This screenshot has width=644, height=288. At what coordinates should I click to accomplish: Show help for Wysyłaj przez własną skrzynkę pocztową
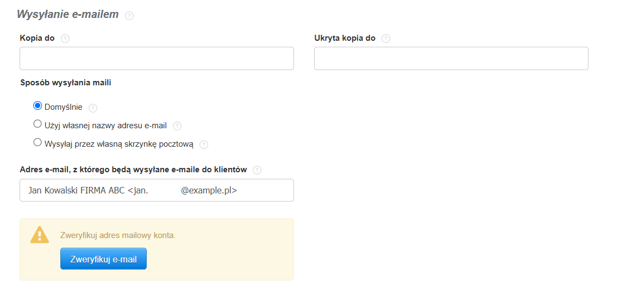point(204,145)
